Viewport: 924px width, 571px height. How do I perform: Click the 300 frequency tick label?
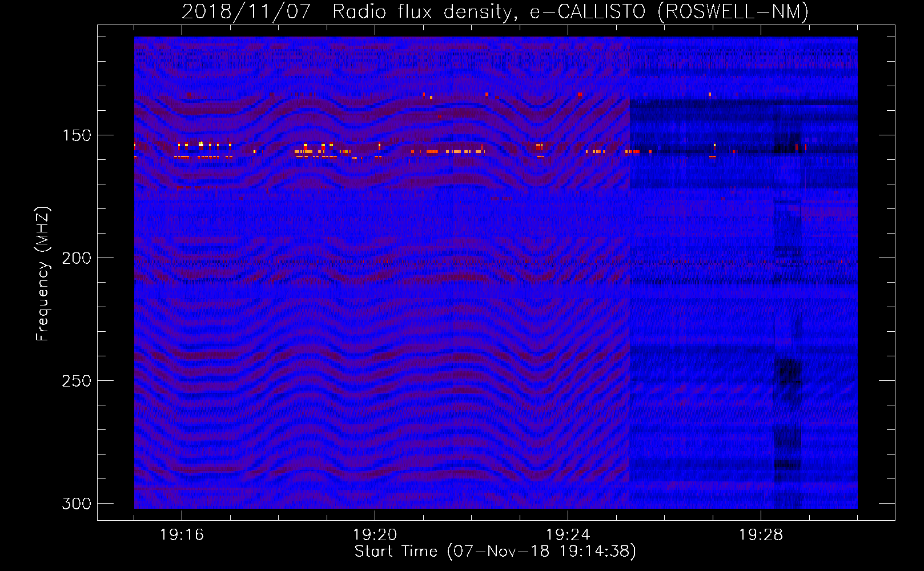(x=77, y=504)
